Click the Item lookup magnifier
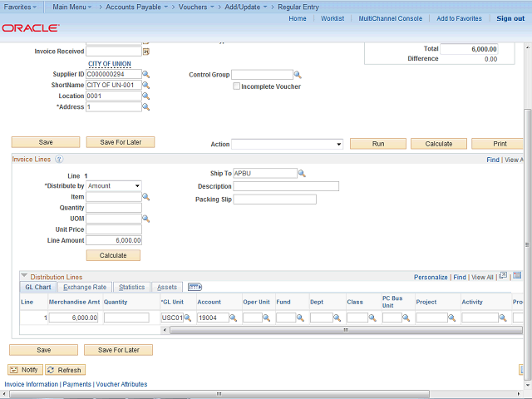The image size is (532, 399). point(146,197)
